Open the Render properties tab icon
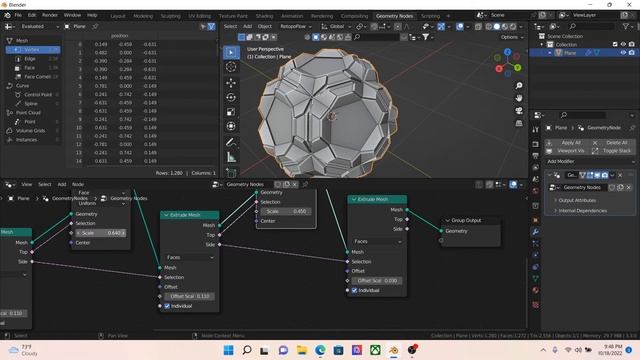 click(536, 144)
